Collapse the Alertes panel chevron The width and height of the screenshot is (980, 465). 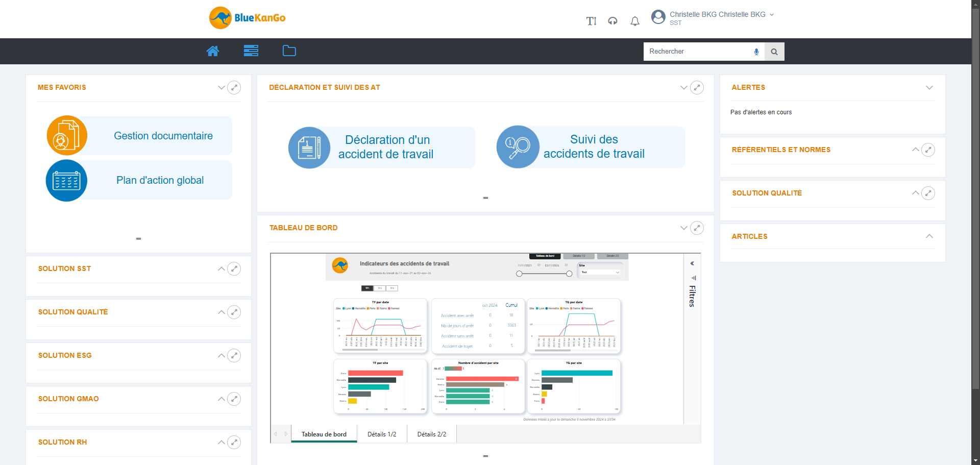[x=929, y=88]
